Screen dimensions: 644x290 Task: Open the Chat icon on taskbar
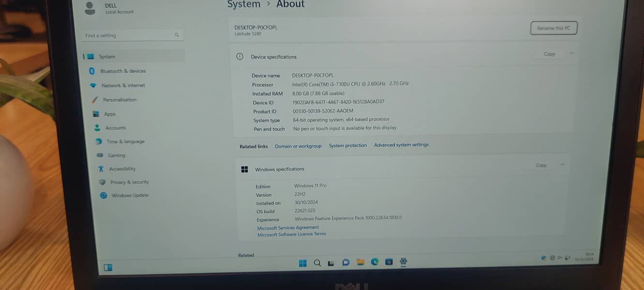(345, 262)
